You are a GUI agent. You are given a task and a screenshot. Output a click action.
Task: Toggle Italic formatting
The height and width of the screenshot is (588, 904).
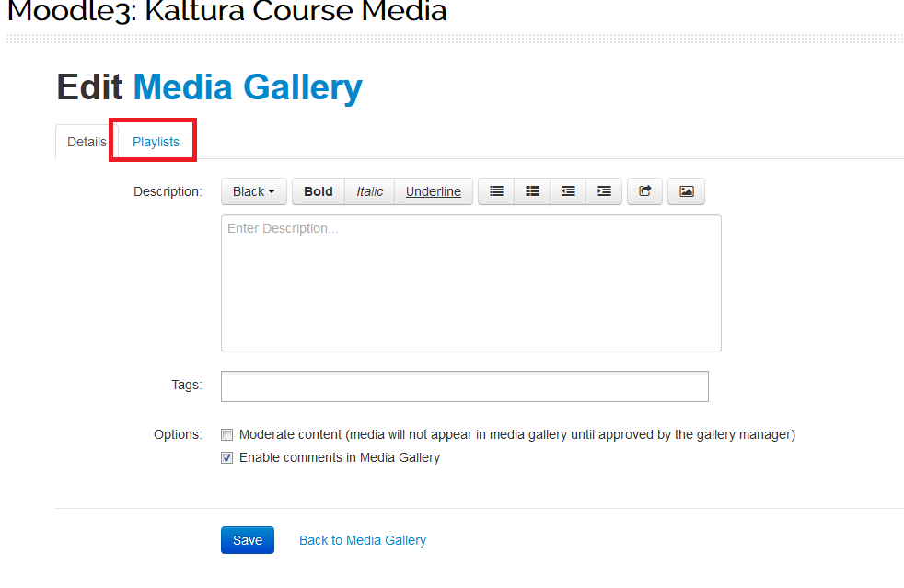click(369, 191)
